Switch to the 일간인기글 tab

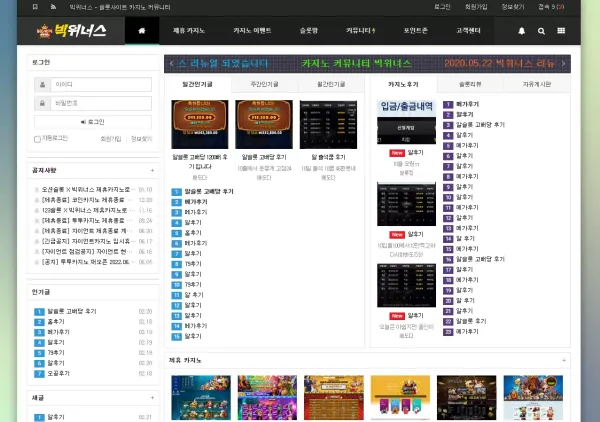tap(197, 84)
